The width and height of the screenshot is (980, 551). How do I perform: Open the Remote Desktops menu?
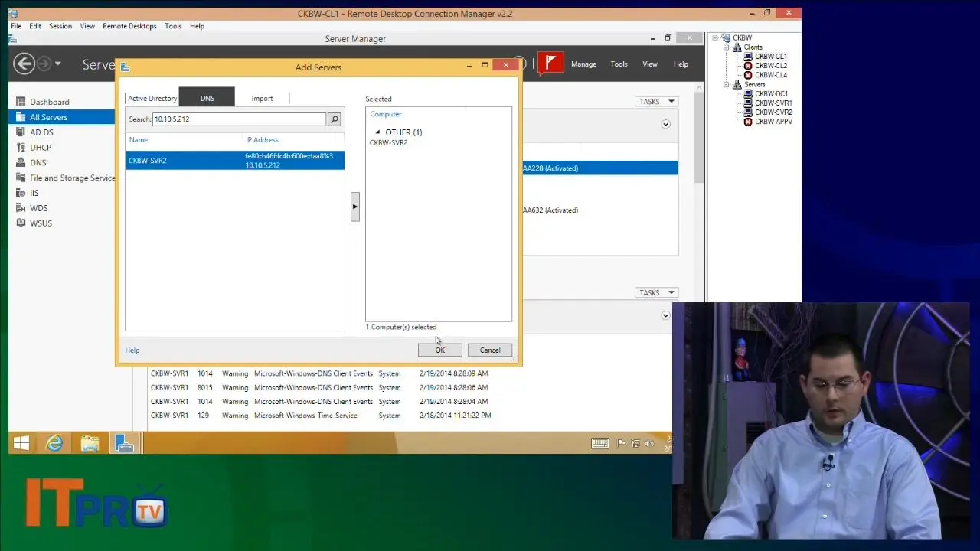click(x=129, y=26)
